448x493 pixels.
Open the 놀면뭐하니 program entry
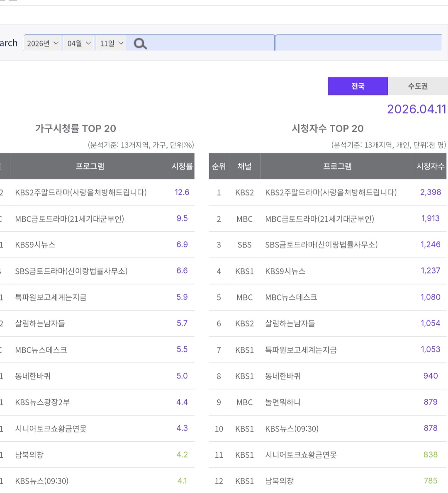pyautogui.click(x=283, y=402)
